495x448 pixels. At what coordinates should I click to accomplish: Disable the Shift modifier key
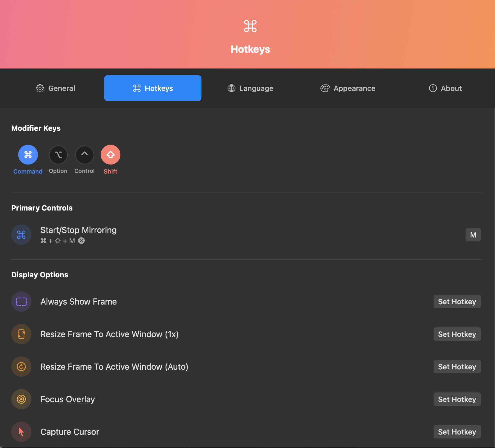[x=111, y=155]
